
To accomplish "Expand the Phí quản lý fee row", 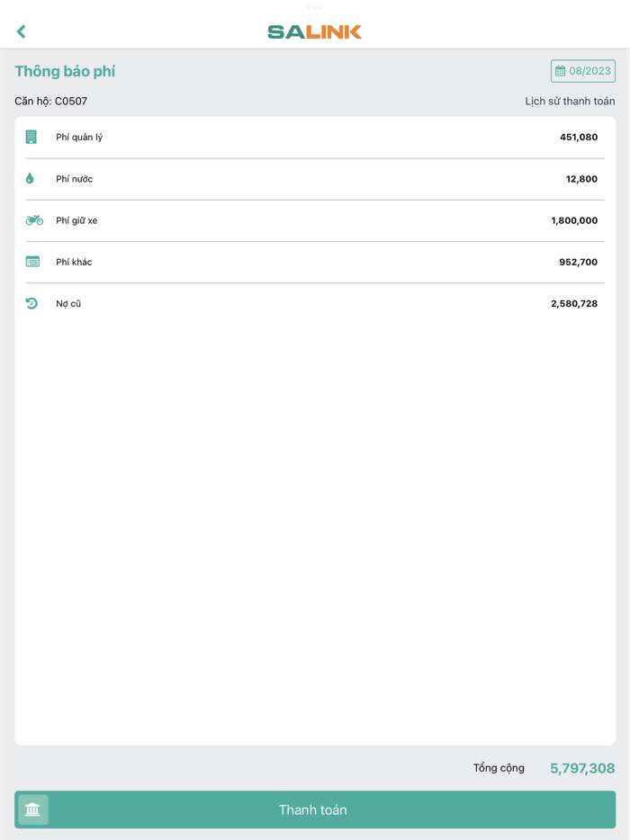I will coord(315,137).
